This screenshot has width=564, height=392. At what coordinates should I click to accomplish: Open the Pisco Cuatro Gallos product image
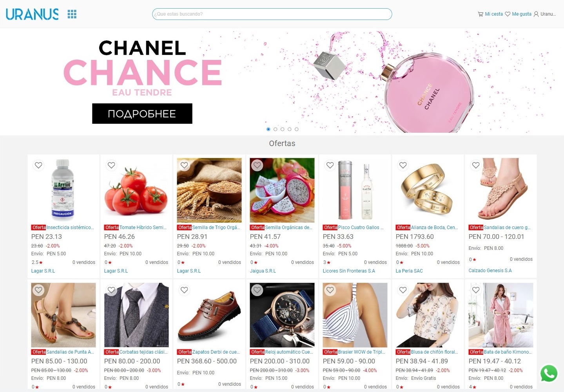[x=355, y=190]
